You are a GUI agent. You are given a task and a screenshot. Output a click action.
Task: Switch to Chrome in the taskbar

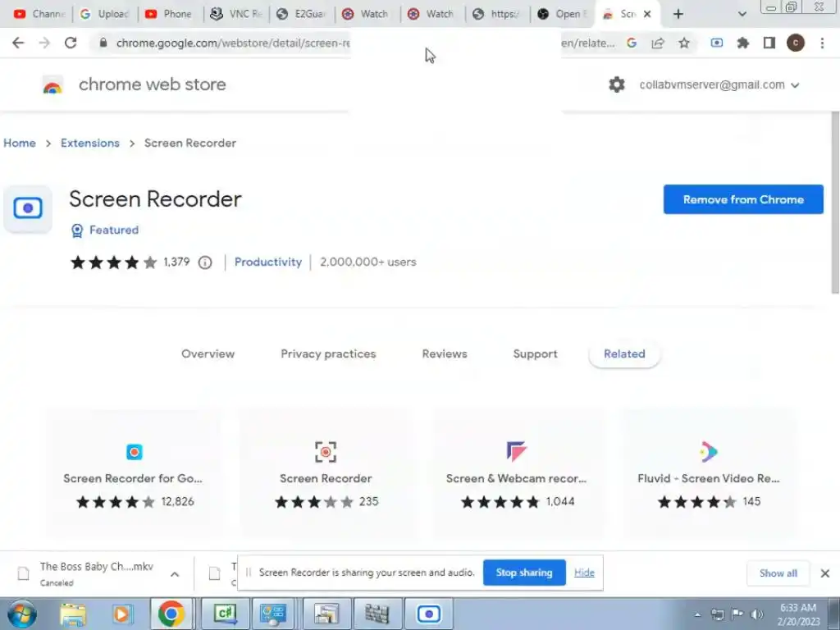[171, 614]
